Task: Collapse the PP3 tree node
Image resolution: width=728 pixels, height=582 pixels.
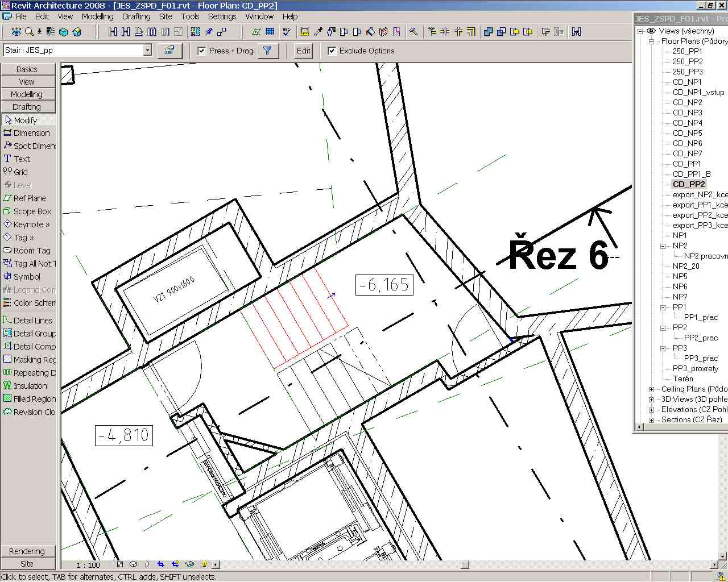Action: point(663,348)
